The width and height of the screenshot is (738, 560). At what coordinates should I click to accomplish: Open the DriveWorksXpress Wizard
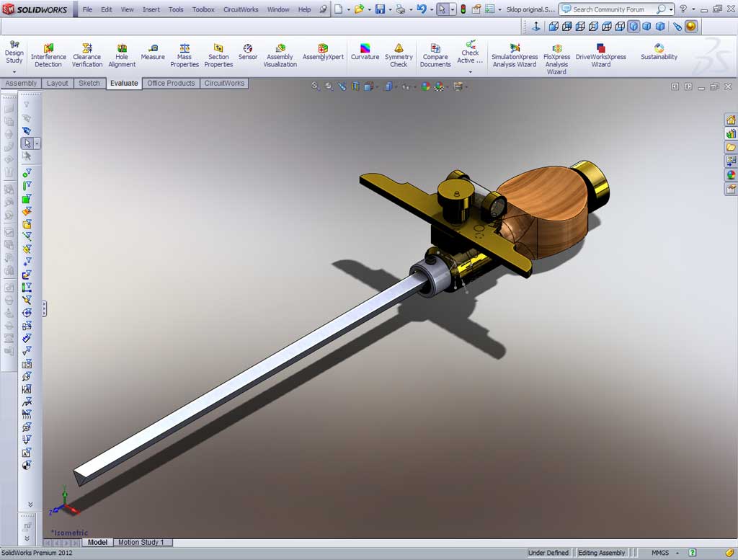click(x=600, y=55)
